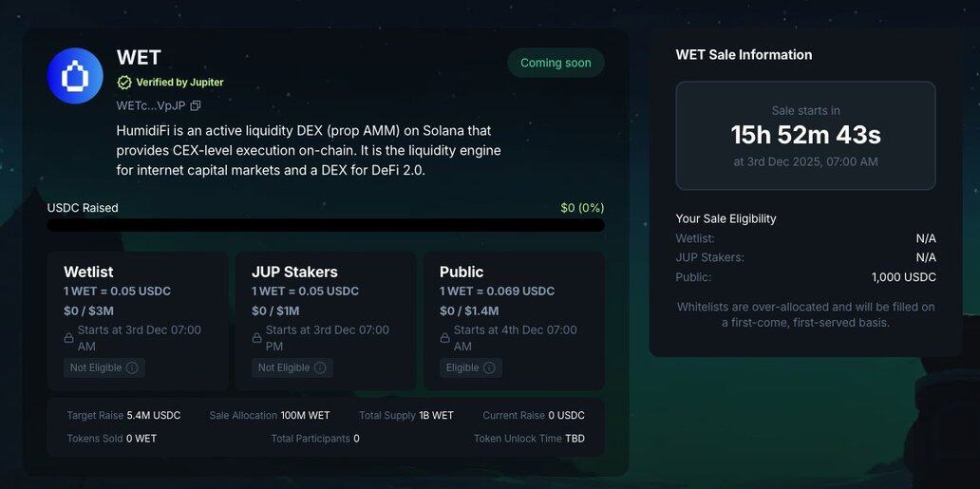Click the WET token logo
The height and width of the screenshot is (489, 980).
coord(75,76)
